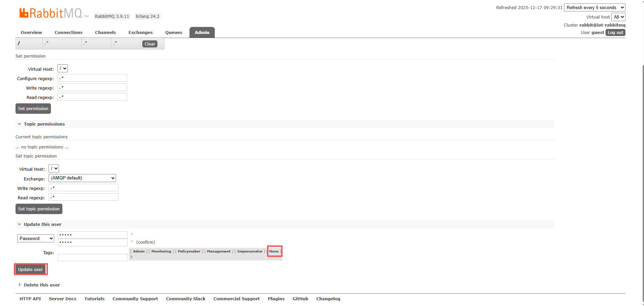Viewport: 644px width, 306px height.
Task: Open the Password type dropdown
Action: click(x=36, y=239)
